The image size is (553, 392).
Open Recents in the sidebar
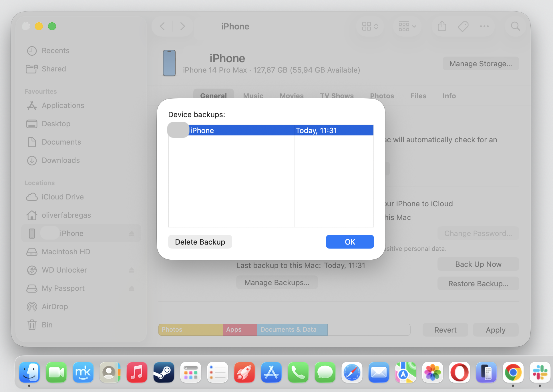tap(81, 51)
